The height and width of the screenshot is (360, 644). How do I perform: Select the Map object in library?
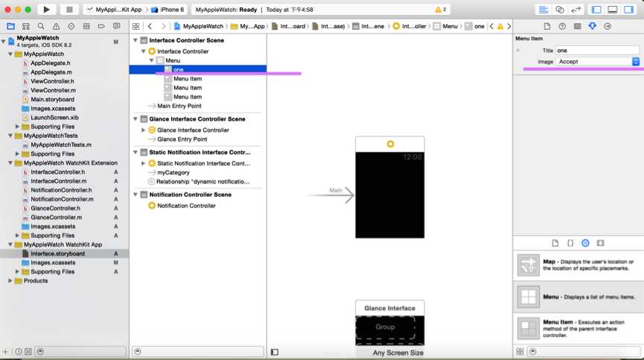click(x=578, y=265)
